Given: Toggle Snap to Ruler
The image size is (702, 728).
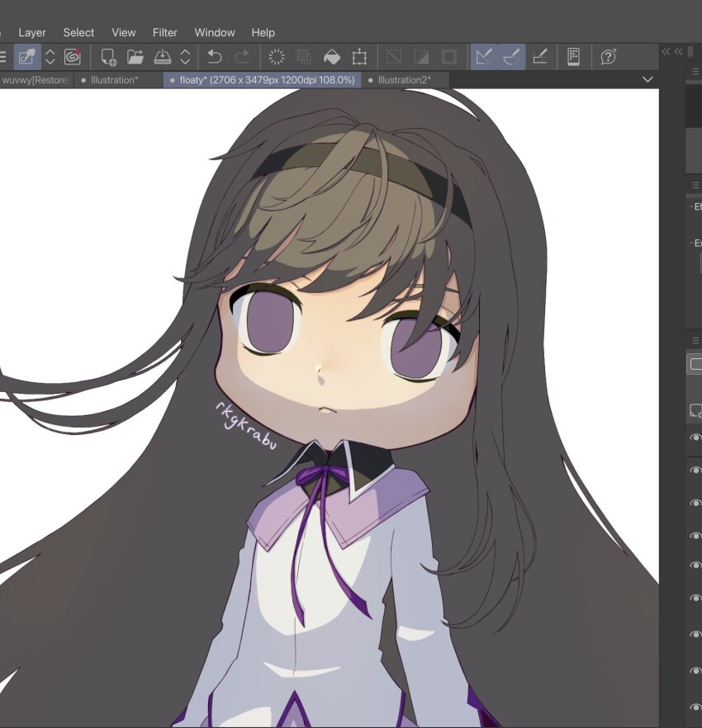Looking at the screenshot, I should click(x=484, y=57).
